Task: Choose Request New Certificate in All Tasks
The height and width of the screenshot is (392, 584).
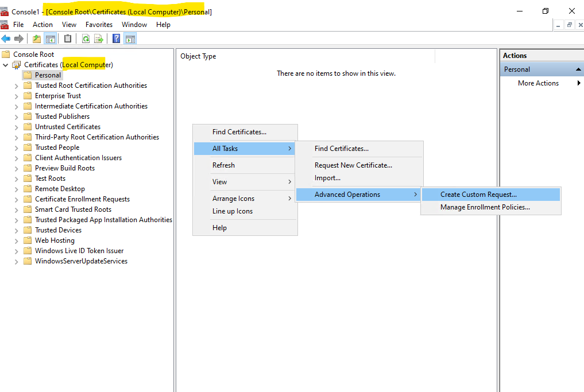Action: coord(359,165)
